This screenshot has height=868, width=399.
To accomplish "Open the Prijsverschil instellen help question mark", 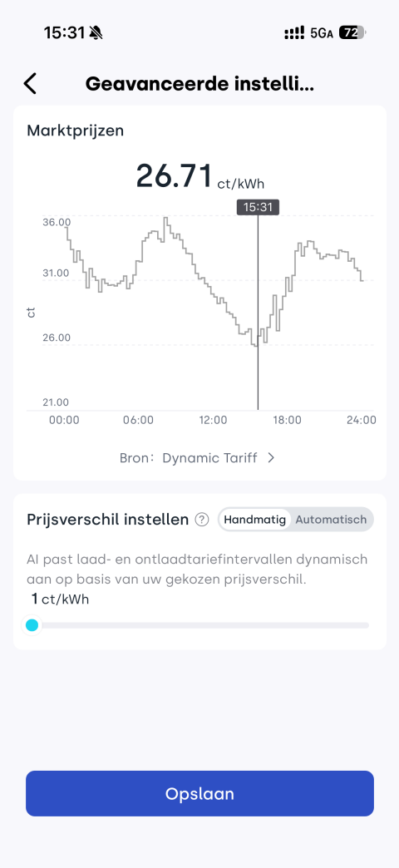I will click(203, 520).
